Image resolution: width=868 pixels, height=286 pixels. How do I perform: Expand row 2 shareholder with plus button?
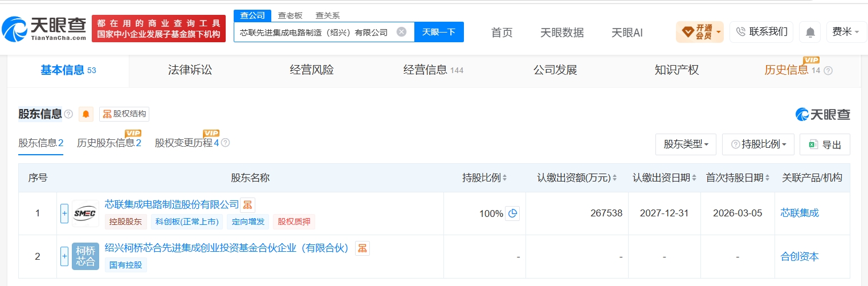(64, 256)
